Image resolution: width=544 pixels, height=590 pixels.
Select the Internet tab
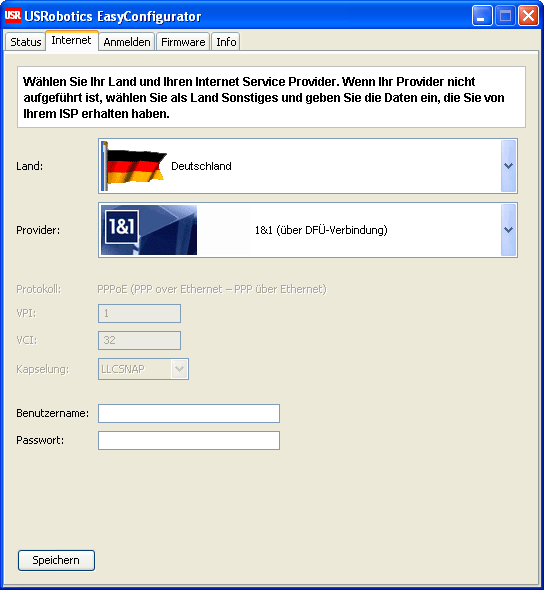[x=71, y=40]
